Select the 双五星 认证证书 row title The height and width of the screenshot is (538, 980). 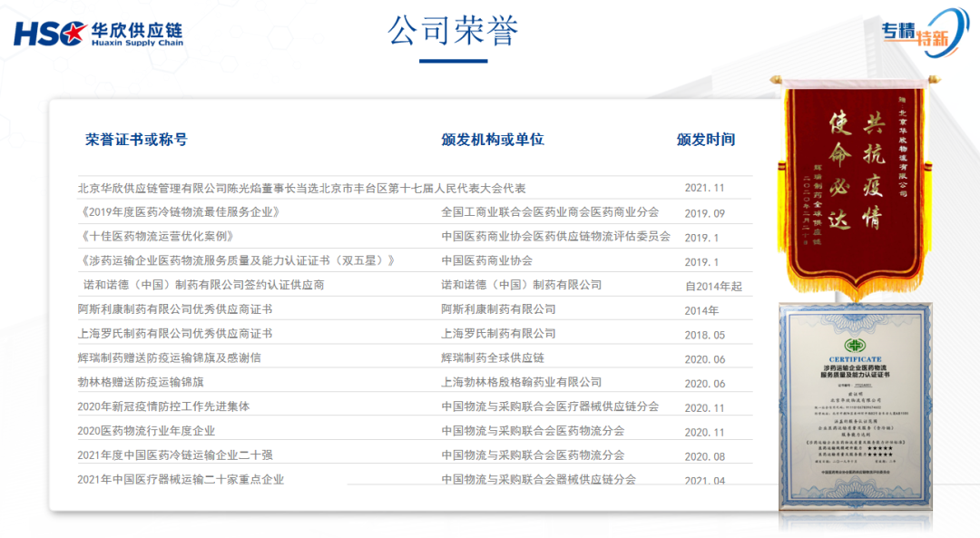(x=237, y=261)
